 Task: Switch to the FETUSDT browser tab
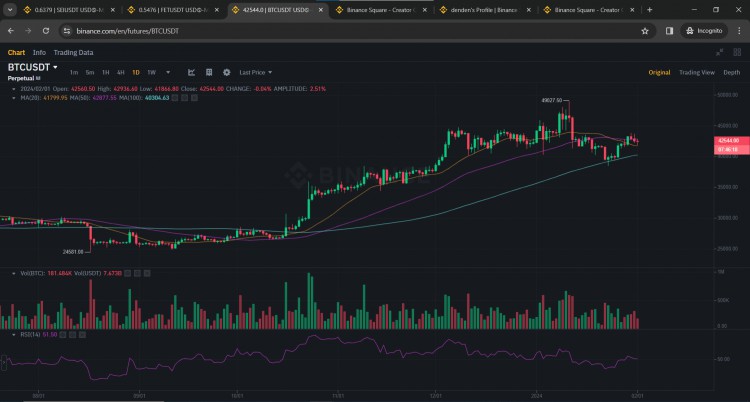click(172, 10)
